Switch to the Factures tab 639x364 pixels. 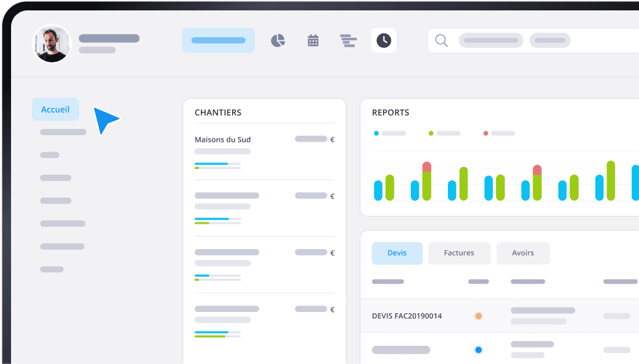coord(459,253)
